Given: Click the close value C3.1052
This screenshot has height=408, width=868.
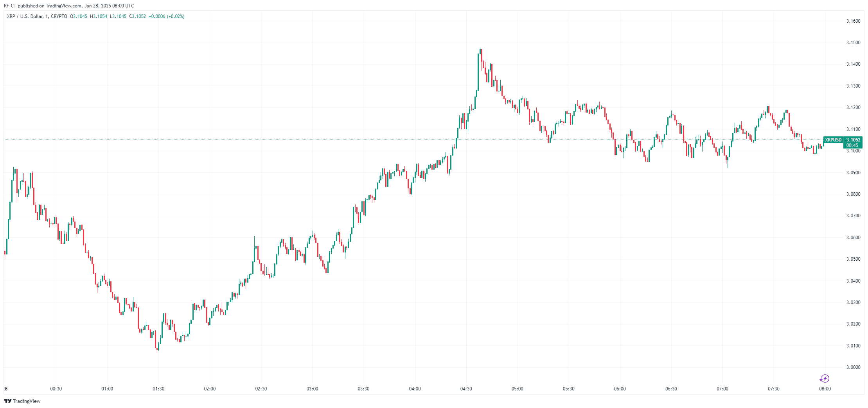Looking at the screenshot, I should point(138,16).
